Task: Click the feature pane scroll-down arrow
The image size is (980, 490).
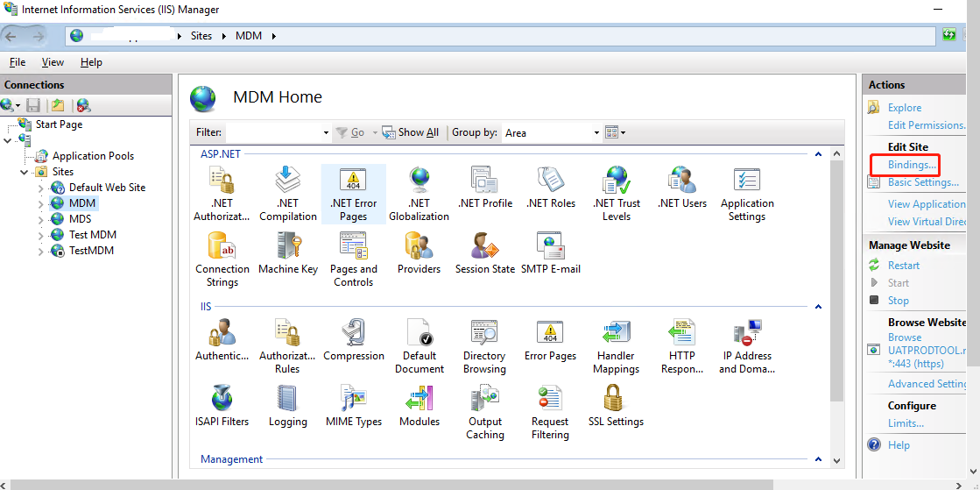Action: click(837, 460)
